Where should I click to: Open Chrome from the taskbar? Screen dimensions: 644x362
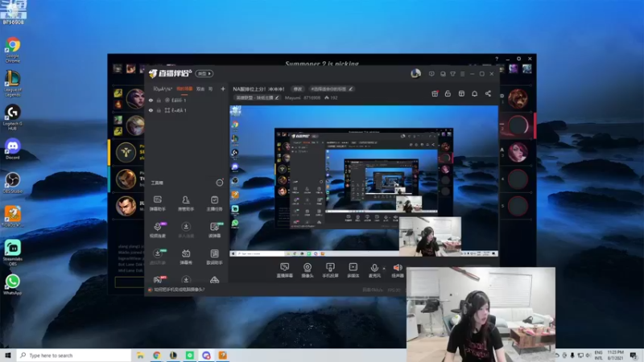coord(157,356)
